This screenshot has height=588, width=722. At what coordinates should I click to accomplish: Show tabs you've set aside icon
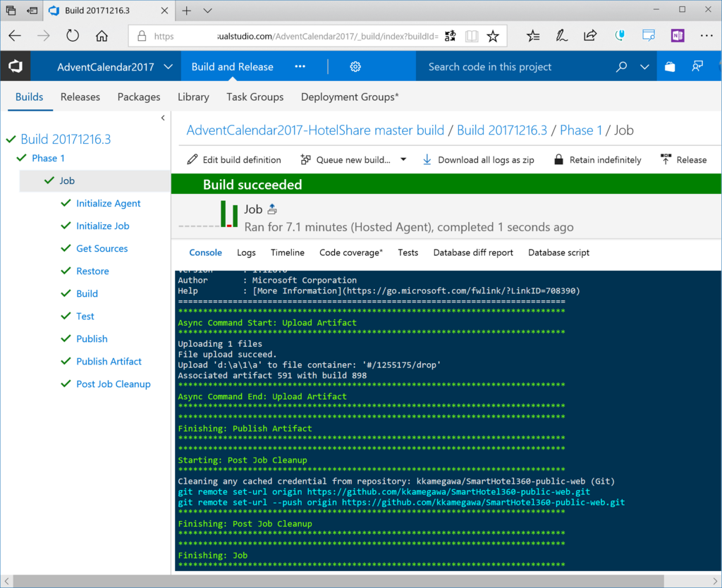pyautogui.click(x=11, y=11)
